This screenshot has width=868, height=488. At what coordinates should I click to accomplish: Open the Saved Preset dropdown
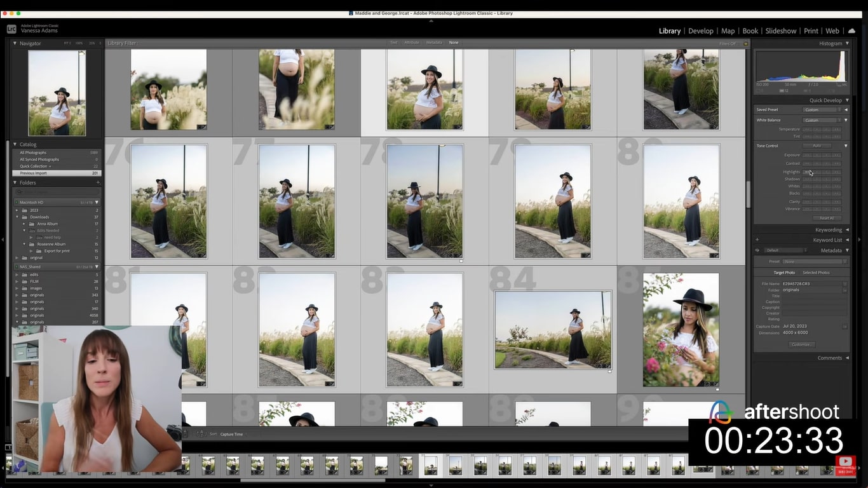click(822, 110)
